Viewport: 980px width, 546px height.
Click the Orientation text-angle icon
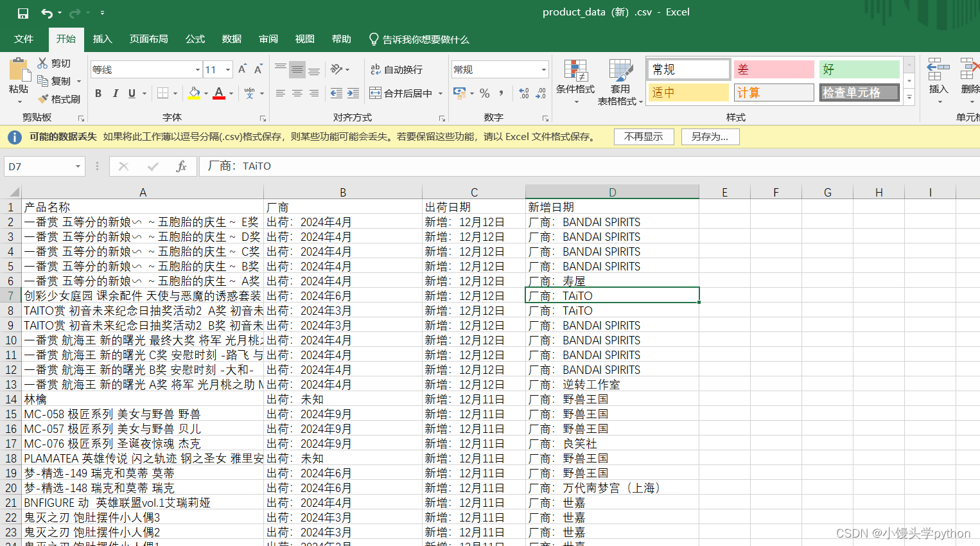tap(337, 69)
